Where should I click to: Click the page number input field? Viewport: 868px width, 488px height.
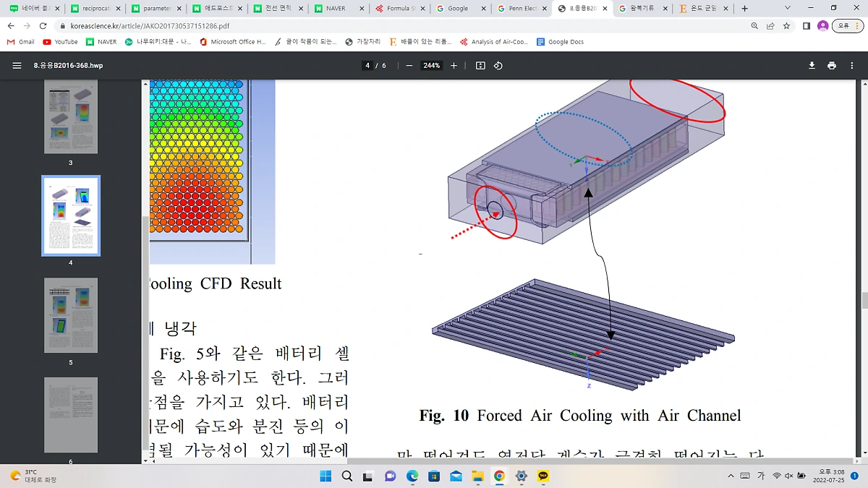368,65
